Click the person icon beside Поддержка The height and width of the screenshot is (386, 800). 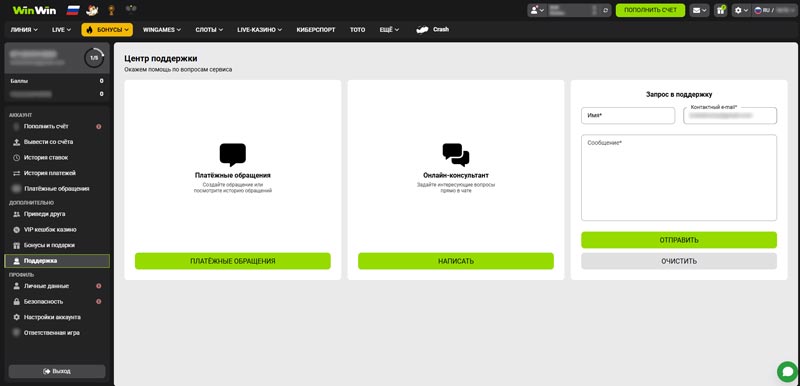coord(16,261)
